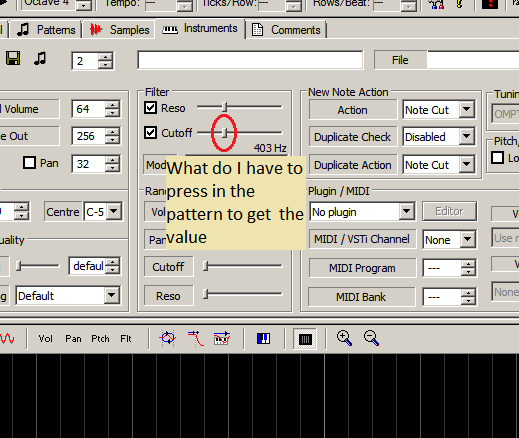Click the File button
The image size is (519, 438).
point(400,60)
